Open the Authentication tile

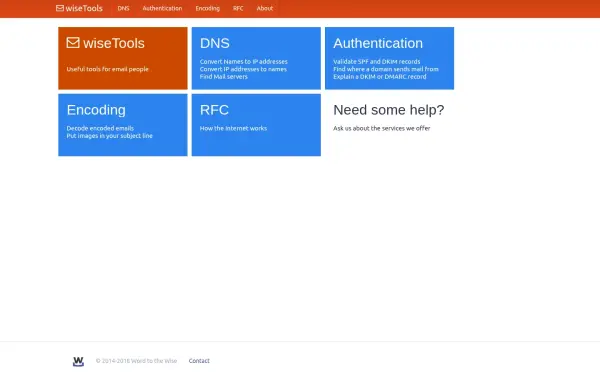[x=390, y=58]
